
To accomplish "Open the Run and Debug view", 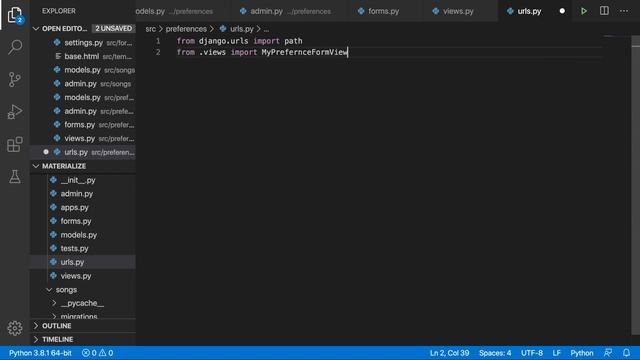I will 15,111.
